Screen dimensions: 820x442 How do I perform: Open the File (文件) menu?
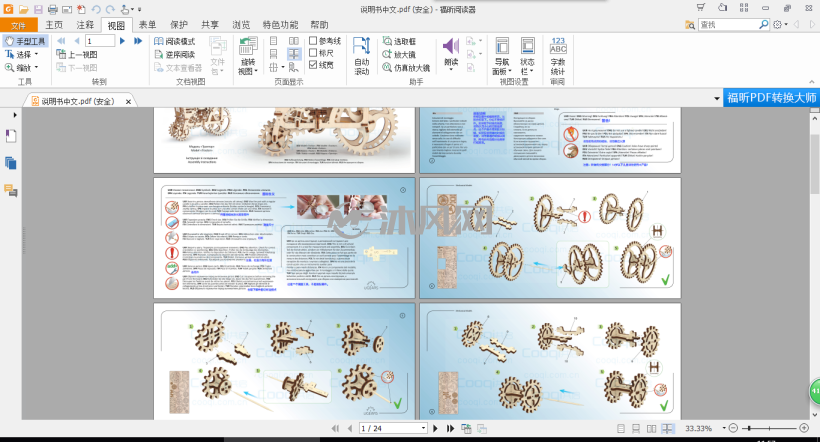19,25
